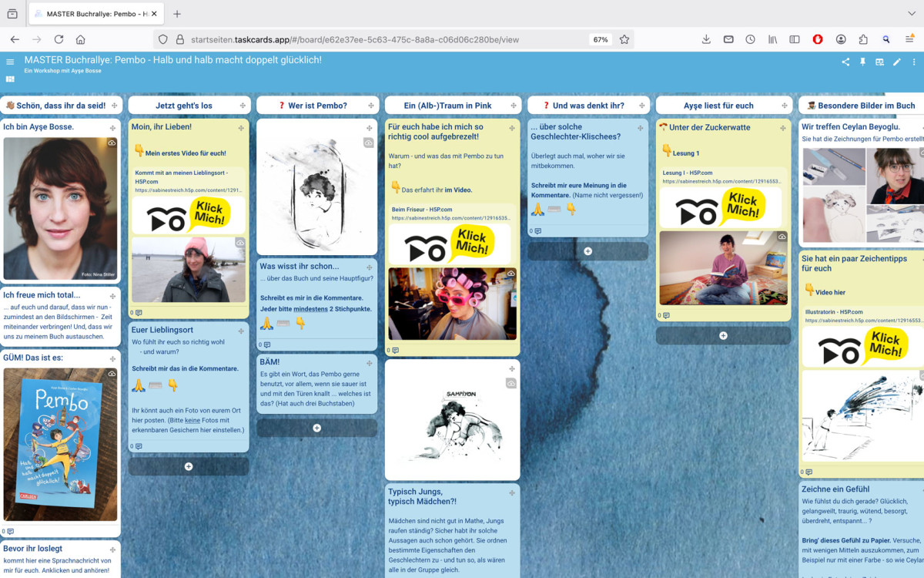
Task: Click the move handle on 'Jetzt geht's los' column
Action: 241,106
